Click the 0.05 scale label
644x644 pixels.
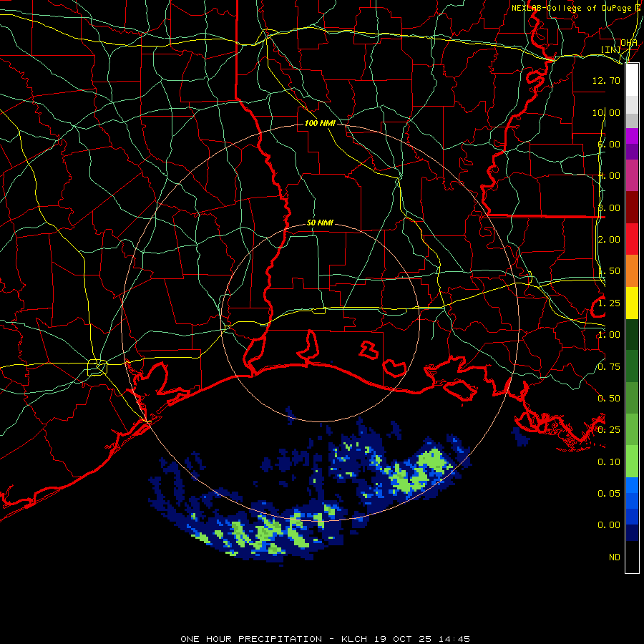pyautogui.click(x=609, y=494)
